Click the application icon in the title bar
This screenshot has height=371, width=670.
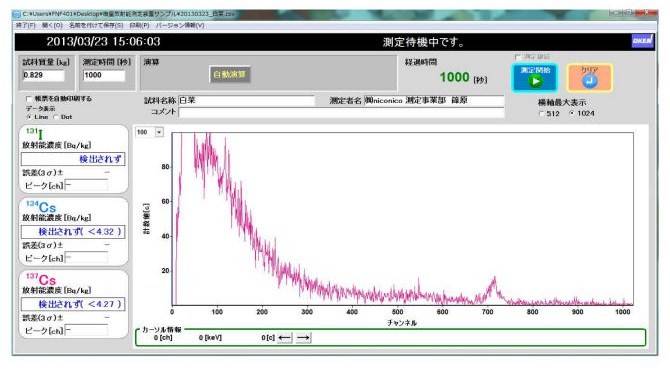click(x=17, y=14)
